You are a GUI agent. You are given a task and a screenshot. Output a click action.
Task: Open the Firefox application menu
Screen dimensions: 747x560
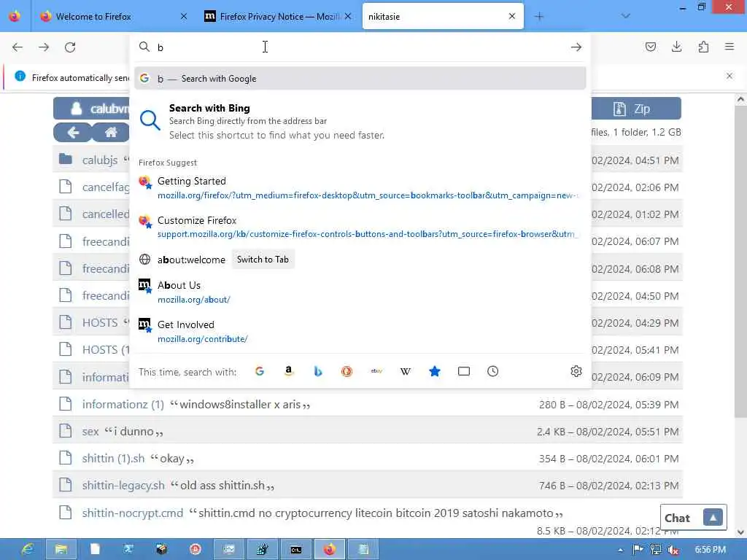pos(729,47)
